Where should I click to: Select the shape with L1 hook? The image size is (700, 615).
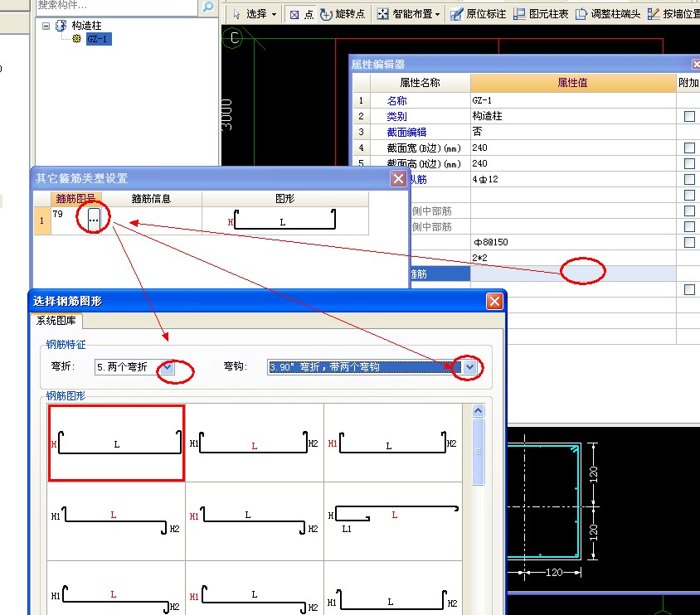393,521
